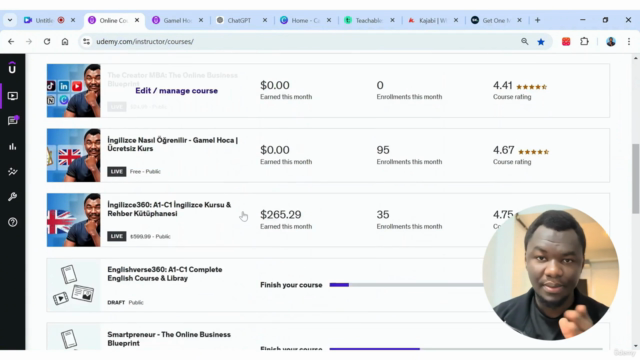Switch to the Get One tab
The height and width of the screenshot is (360, 640).
[x=496, y=20]
